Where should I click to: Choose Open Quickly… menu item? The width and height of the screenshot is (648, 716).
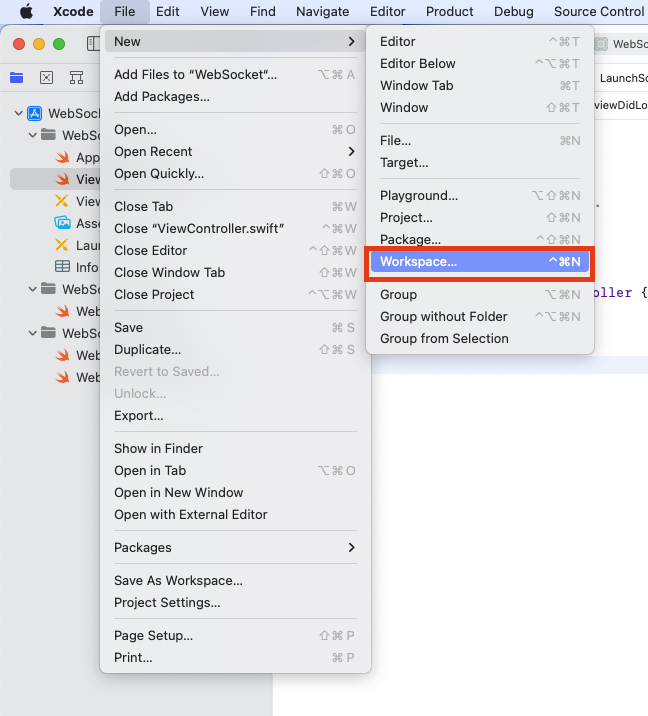click(x=234, y=174)
